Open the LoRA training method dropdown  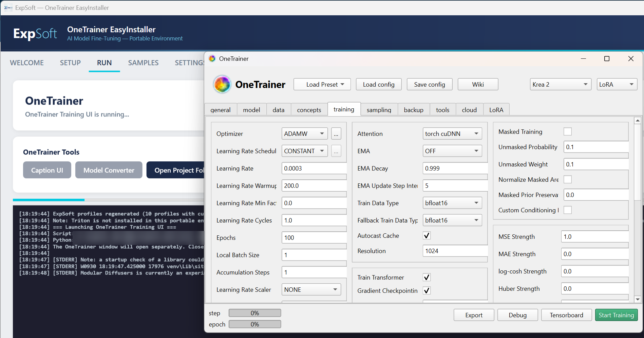click(617, 84)
